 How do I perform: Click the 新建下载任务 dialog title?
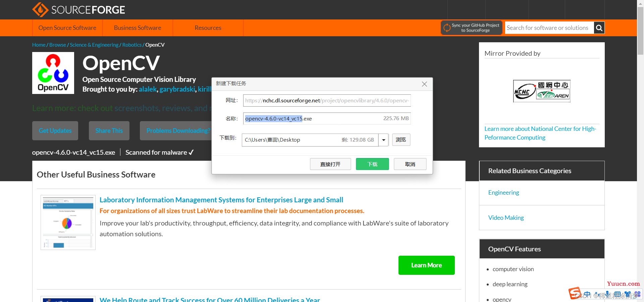click(231, 84)
